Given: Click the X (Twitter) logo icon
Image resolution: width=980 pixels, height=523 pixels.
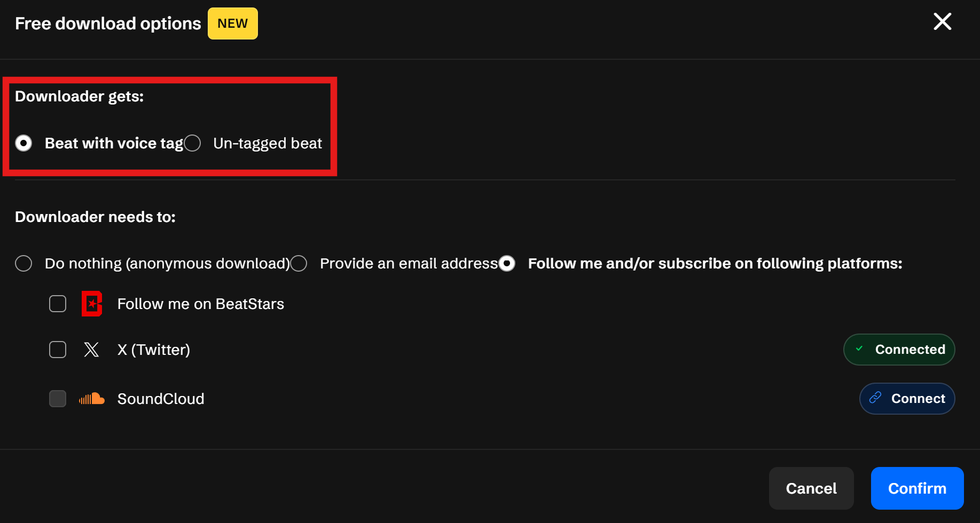Looking at the screenshot, I should click(91, 350).
